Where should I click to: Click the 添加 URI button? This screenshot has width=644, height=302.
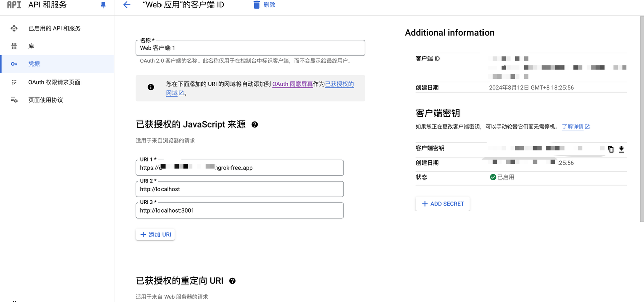pyautogui.click(x=155, y=234)
